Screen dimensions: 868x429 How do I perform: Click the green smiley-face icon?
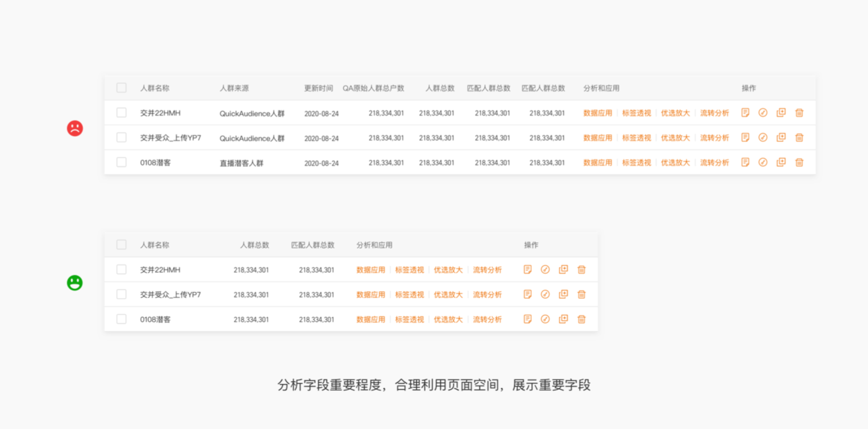click(75, 283)
